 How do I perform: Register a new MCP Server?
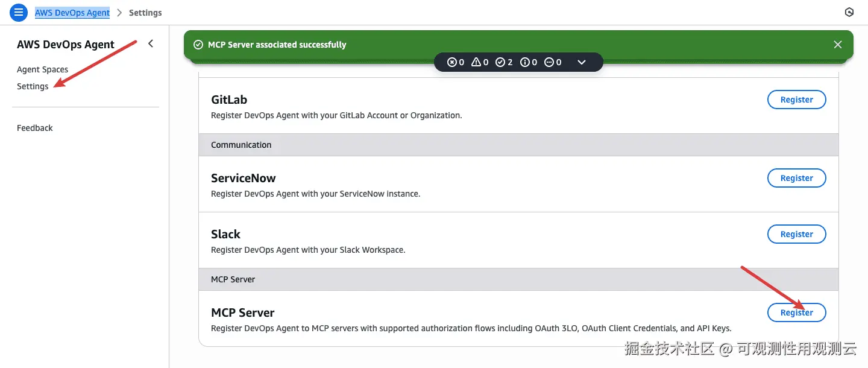click(796, 312)
